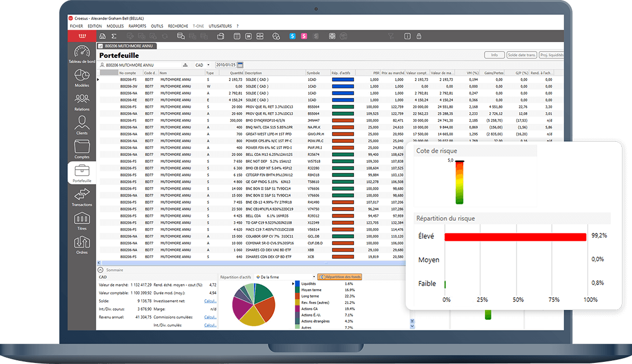Click the calendar 26 toolbar icon
The width and height of the screenshot is (632, 364).
point(248,36)
